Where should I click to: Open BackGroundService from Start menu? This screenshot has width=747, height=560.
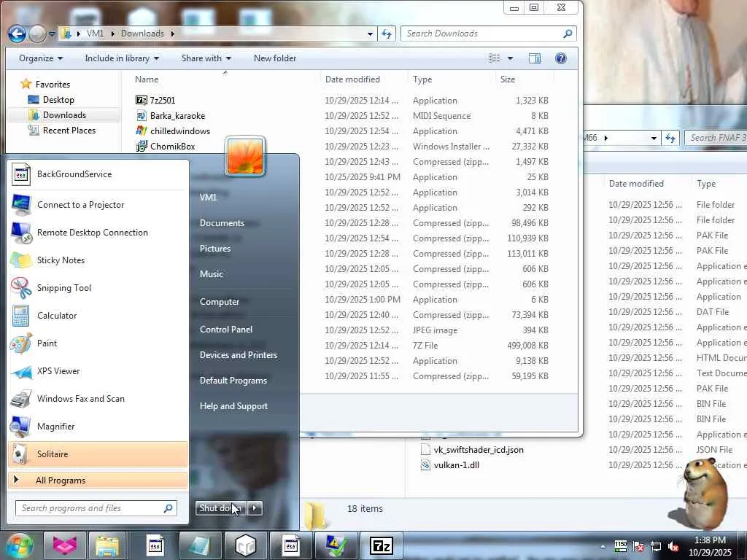(x=98, y=174)
